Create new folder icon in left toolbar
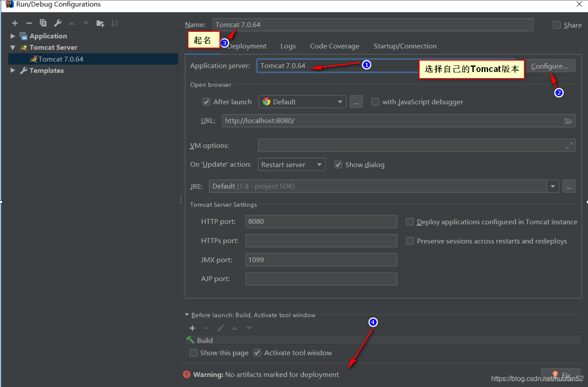The image size is (588, 387). [100, 23]
